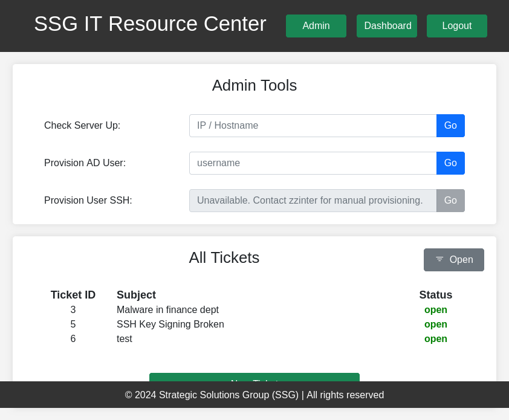Go to the Admin page
The height and width of the screenshot is (420, 509).
point(316,26)
